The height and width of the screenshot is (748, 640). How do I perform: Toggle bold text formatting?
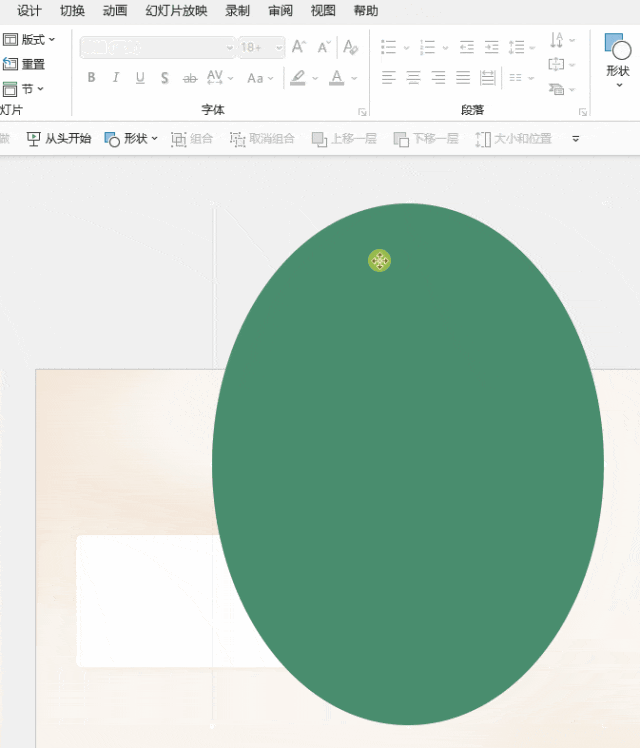tap(91, 78)
